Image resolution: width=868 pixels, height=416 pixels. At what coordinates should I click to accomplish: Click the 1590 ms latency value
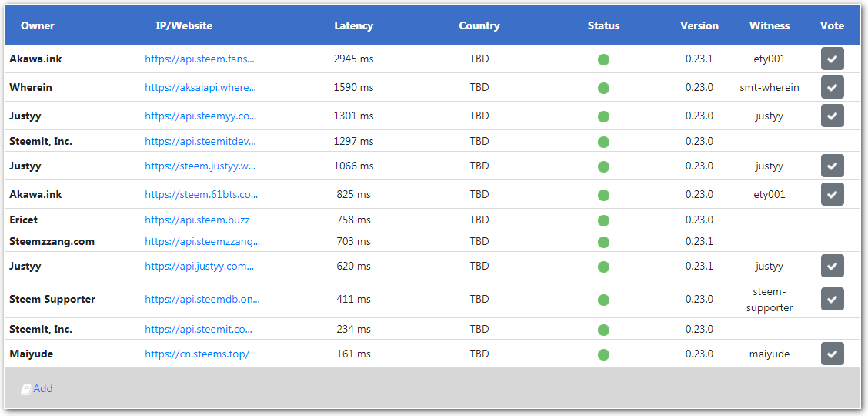[x=354, y=87]
